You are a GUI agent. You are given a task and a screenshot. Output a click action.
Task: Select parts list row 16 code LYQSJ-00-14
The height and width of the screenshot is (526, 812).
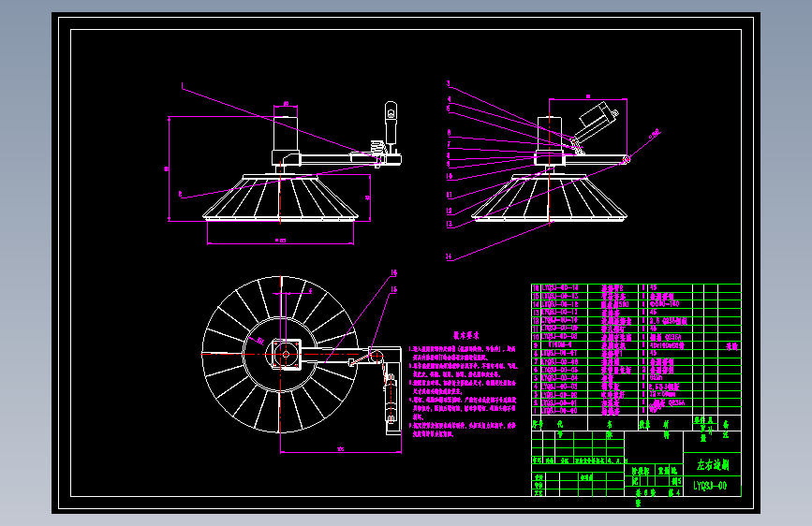(x=560, y=287)
